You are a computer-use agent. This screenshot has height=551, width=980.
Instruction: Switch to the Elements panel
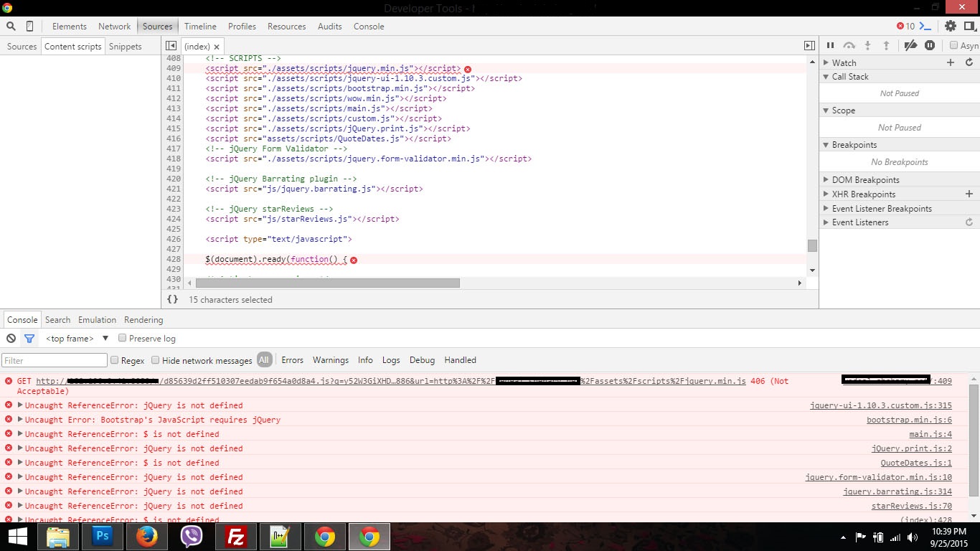pyautogui.click(x=70, y=27)
